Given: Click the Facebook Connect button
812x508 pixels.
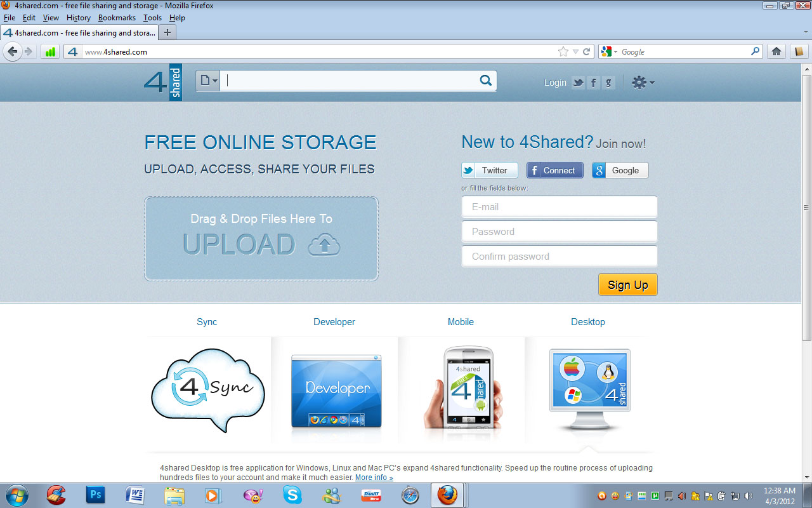Looking at the screenshot, I should 555,170.
